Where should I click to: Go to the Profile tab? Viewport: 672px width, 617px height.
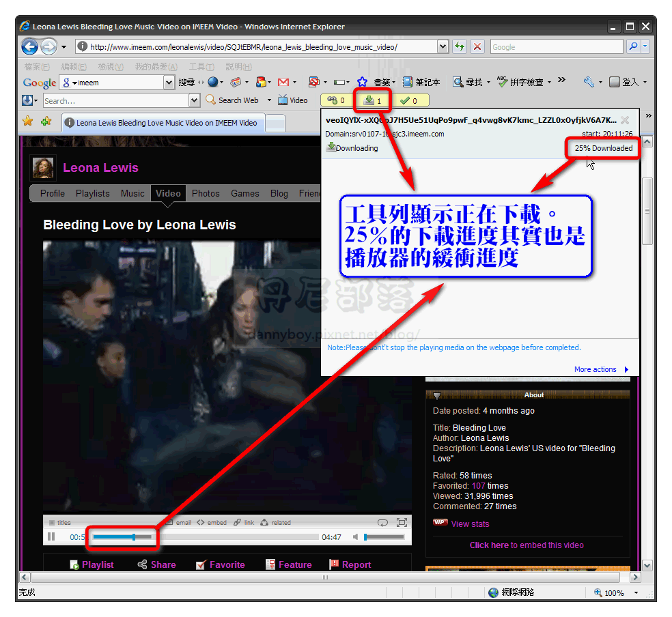[53, 194]
